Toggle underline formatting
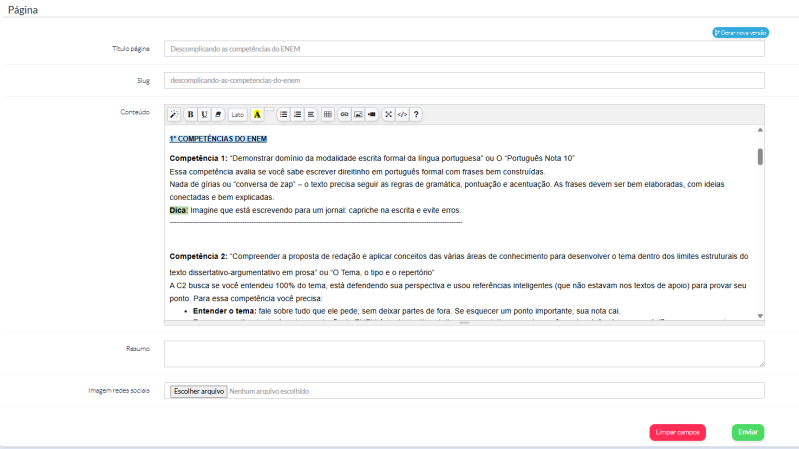 point(204,115)
